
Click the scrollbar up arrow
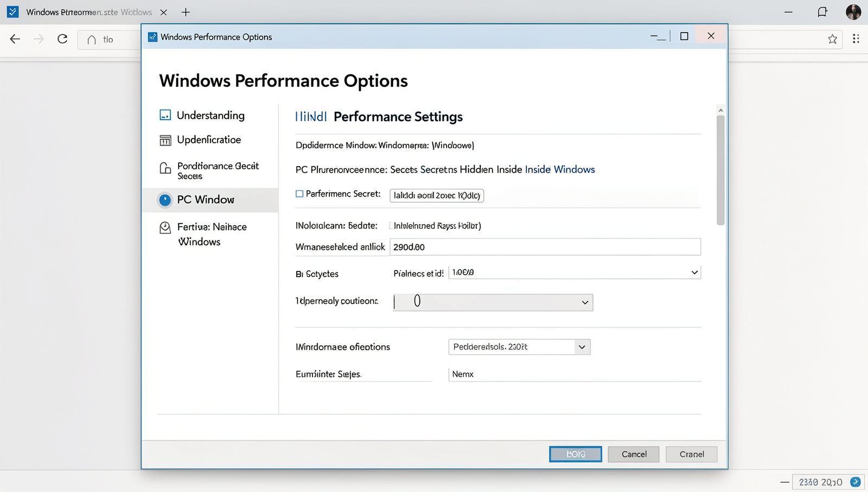click(x=720, y=110)
